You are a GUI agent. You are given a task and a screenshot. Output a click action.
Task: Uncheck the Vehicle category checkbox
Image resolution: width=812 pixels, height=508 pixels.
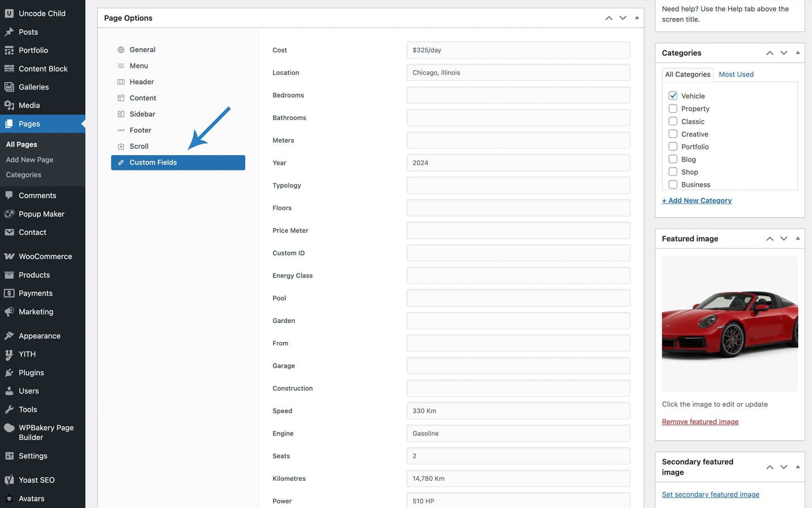point(673,96)
